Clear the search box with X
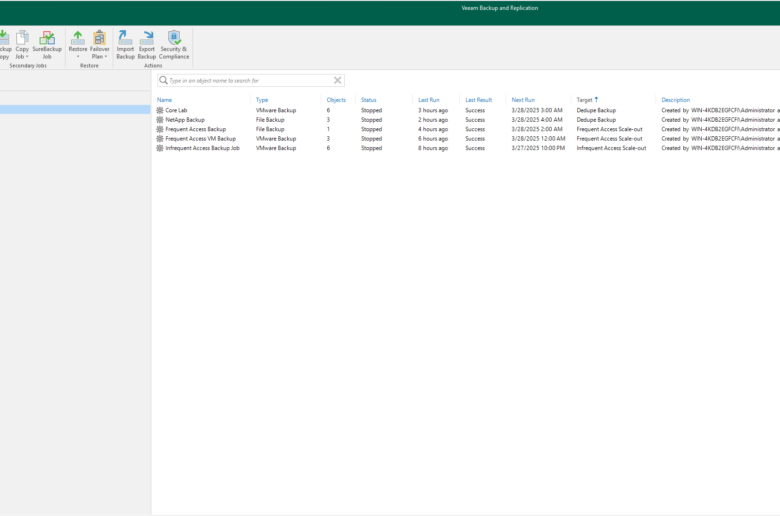Image resolution: width=780 pixels, height=516 pixels. (337, 80)
